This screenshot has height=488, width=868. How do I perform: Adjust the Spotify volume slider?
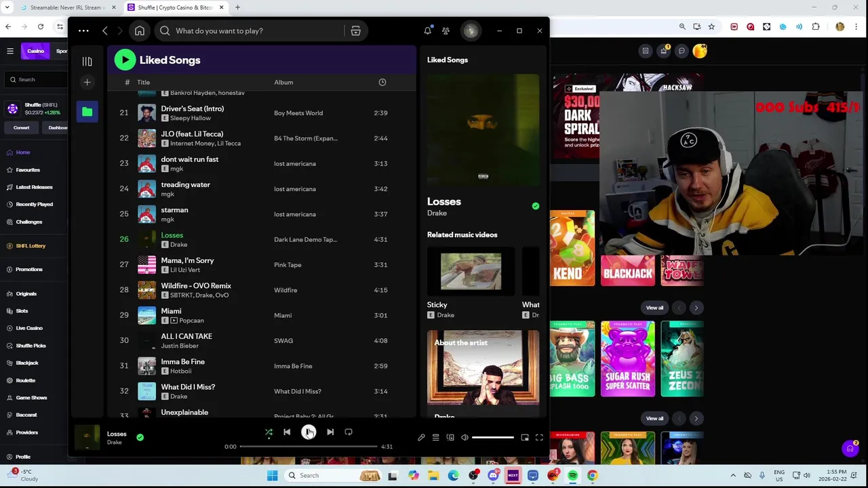[493, 438]
